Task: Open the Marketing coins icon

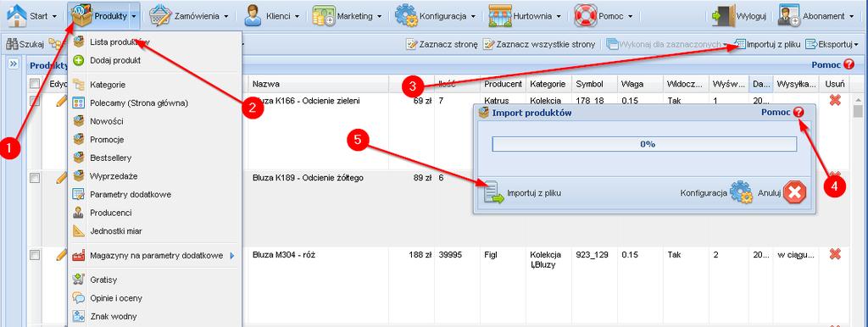Action: [323, 16]
